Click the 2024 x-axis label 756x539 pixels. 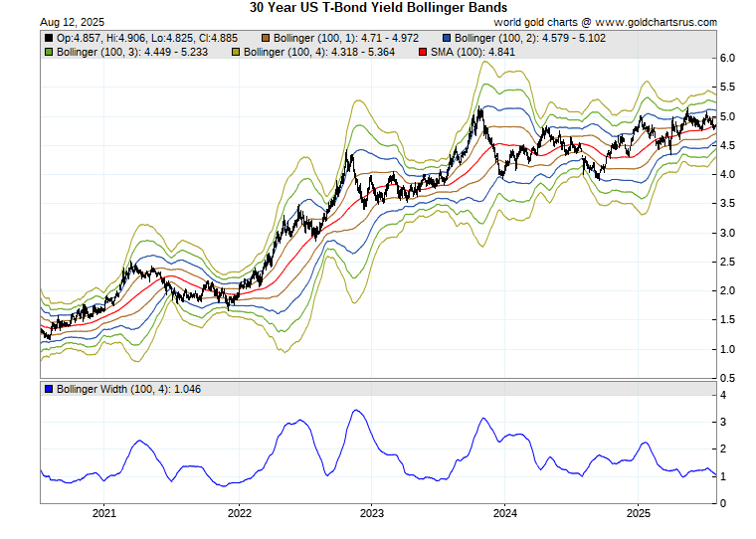tap(504, 513)
